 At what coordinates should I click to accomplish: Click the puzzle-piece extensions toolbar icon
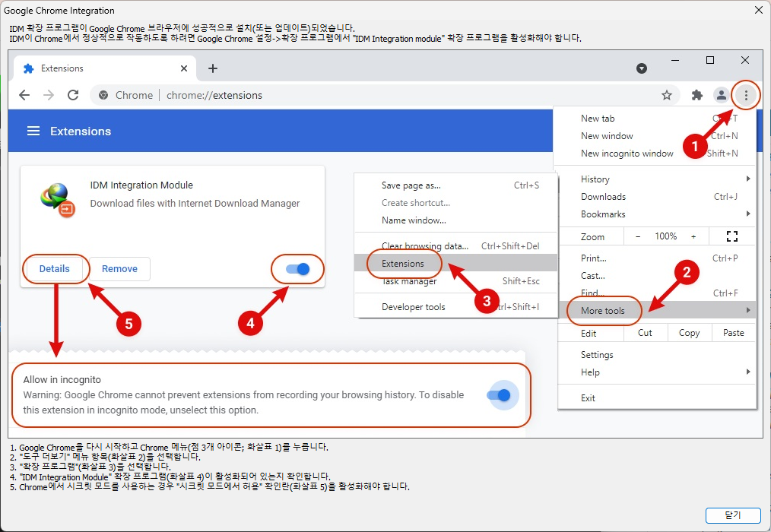click(696, 96)
